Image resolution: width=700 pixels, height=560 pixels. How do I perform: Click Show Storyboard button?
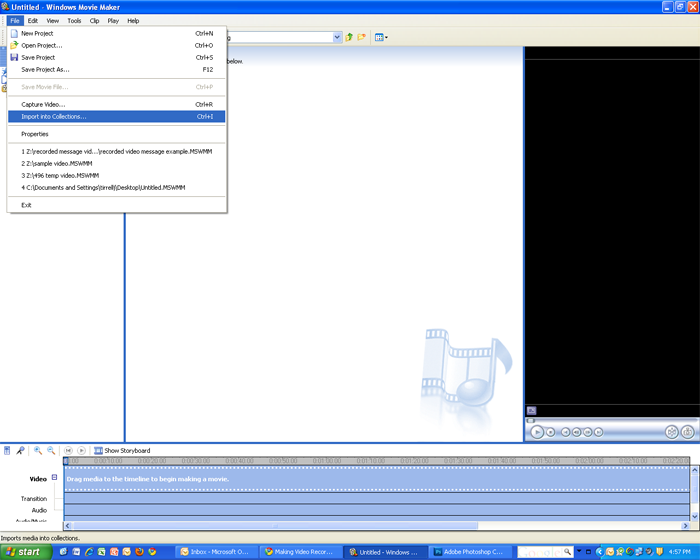pos(122,451)
